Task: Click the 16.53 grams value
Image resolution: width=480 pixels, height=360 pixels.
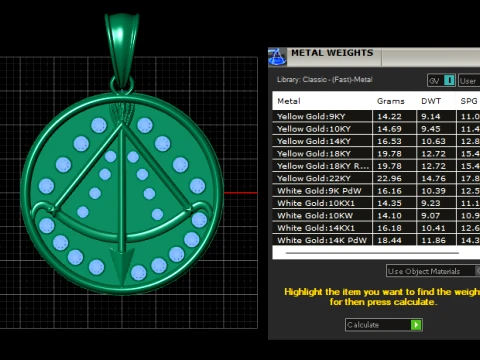Action: coord(389,141)
